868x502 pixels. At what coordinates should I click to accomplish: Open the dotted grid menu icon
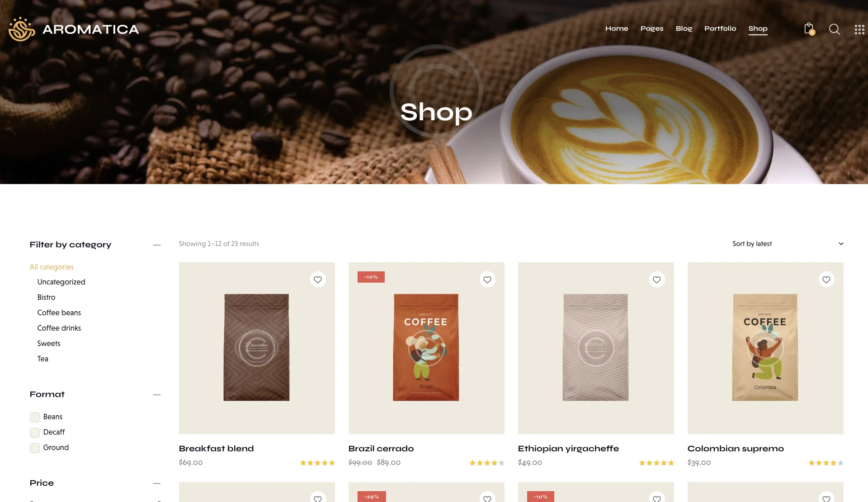click(859, 29)
